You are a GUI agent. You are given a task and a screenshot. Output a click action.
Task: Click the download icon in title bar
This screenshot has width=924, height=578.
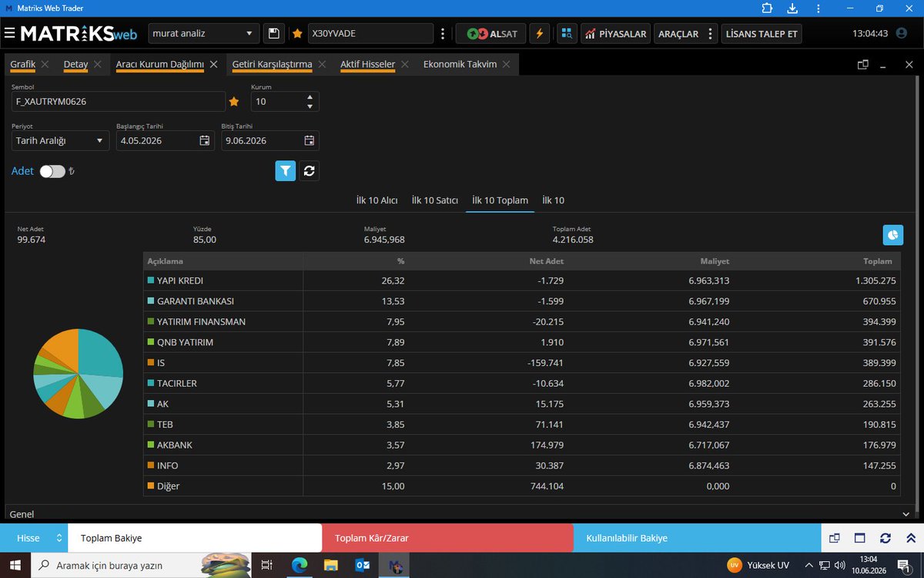pyautogui.click(x=793, y=8)
